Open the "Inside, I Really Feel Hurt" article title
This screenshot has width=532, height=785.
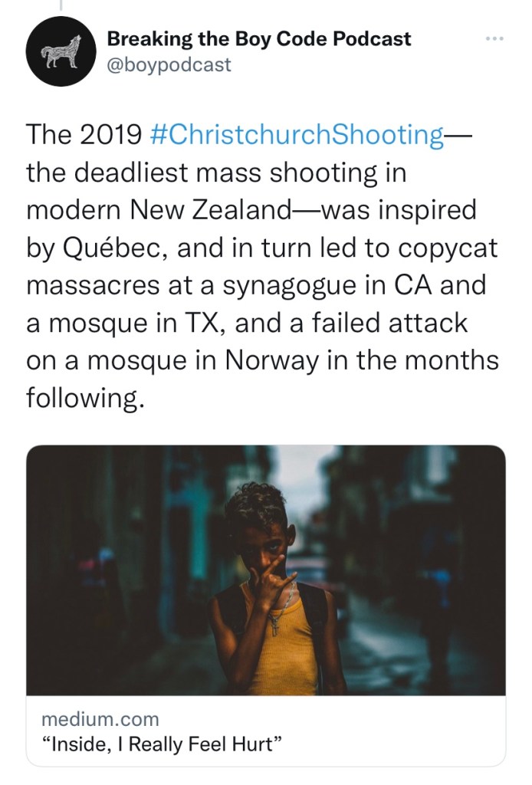(158, 743)
